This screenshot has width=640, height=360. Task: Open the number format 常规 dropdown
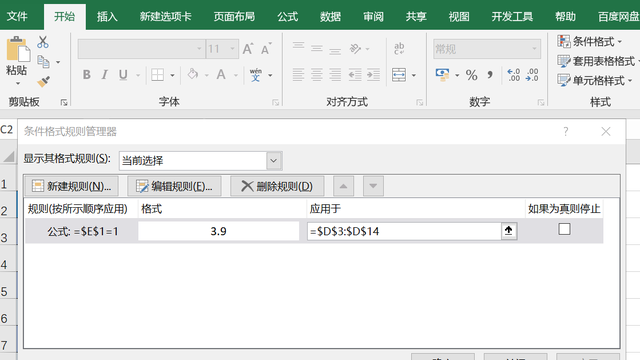coord(534,49)
